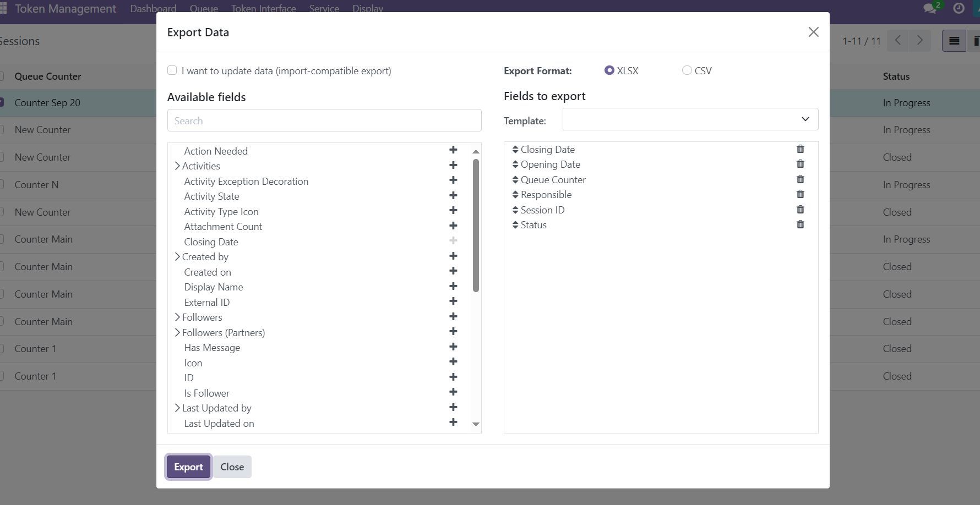Remove Status field from export list
Screen dimensions: 980x505
[x=800, y=224]
